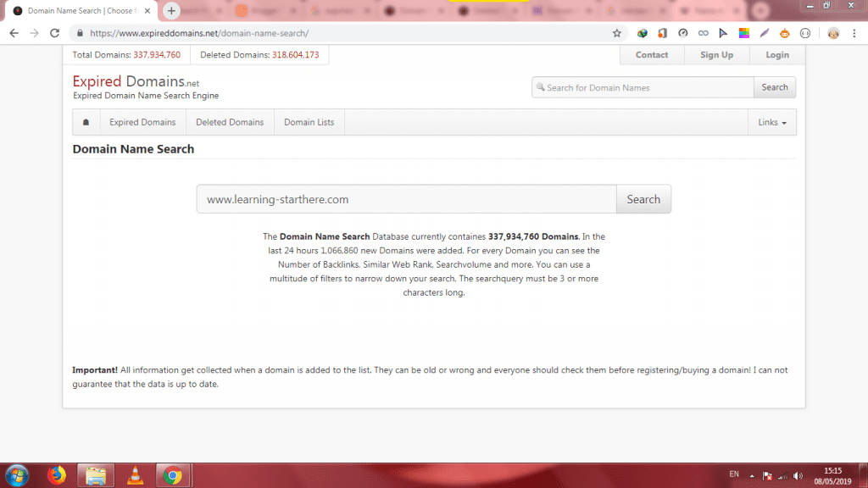Click the browser address bar URL
This screenshot has width=868, height=488.
click(x=199, y=33)
